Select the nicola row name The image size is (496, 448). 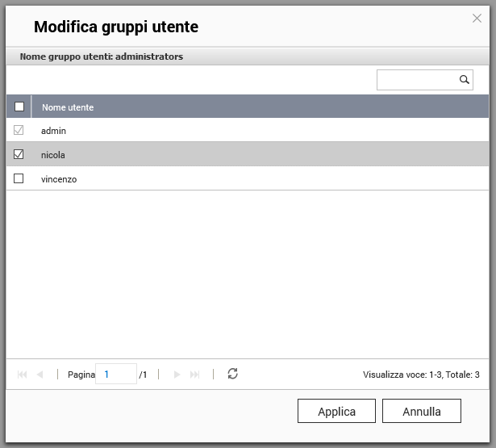[53, 155]
